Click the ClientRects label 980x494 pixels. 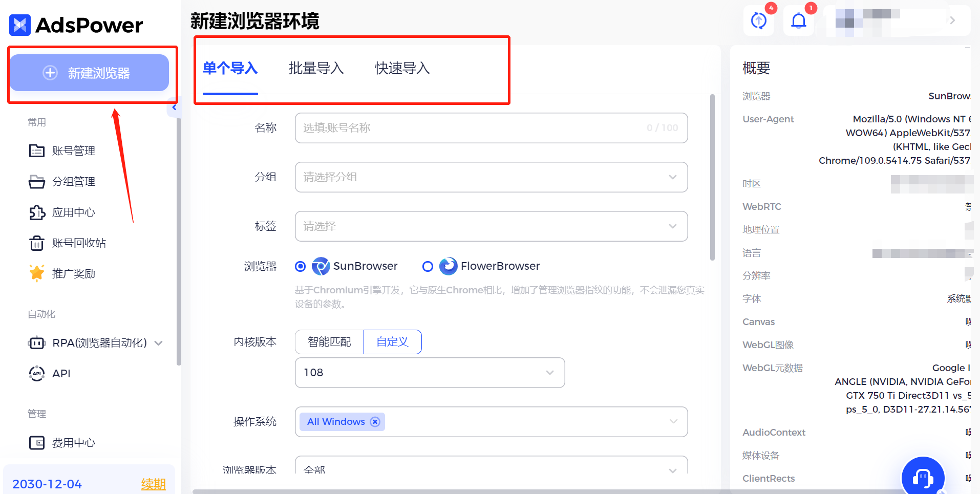click(769, 479)
